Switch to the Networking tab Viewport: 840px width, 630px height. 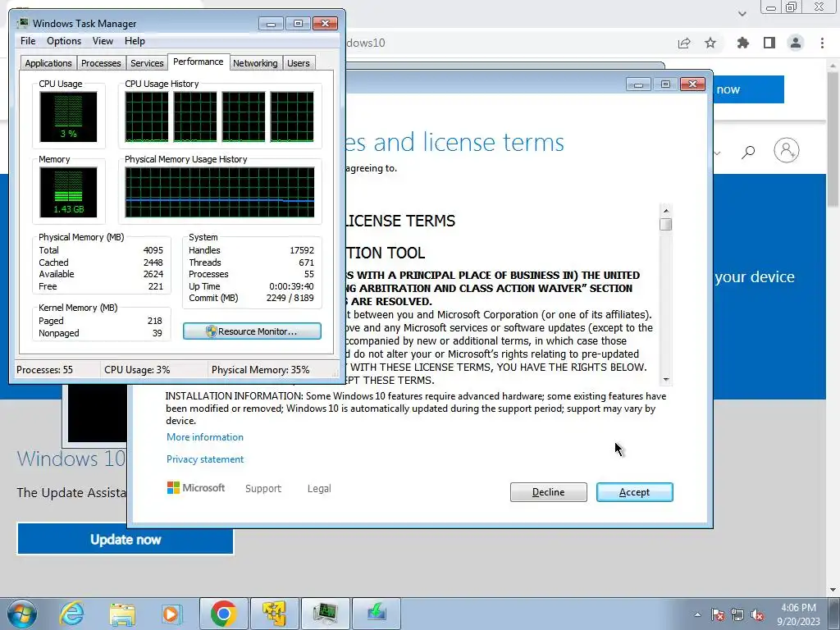[255, 63]
